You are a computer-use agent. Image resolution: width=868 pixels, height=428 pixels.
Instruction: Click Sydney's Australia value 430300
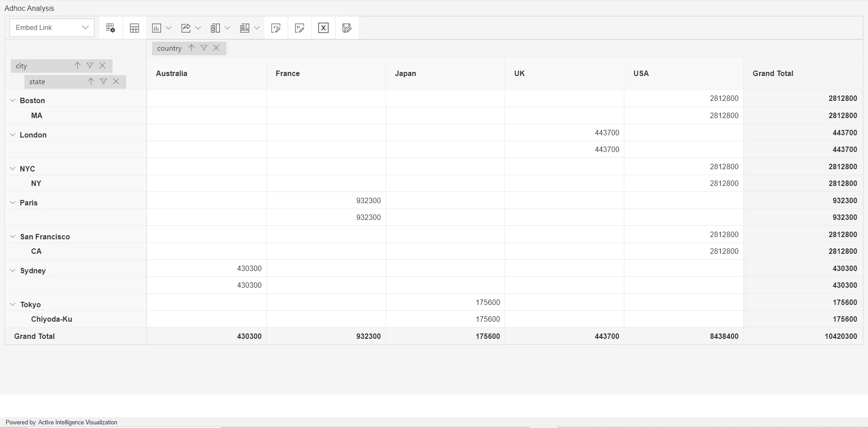point(207,268)
